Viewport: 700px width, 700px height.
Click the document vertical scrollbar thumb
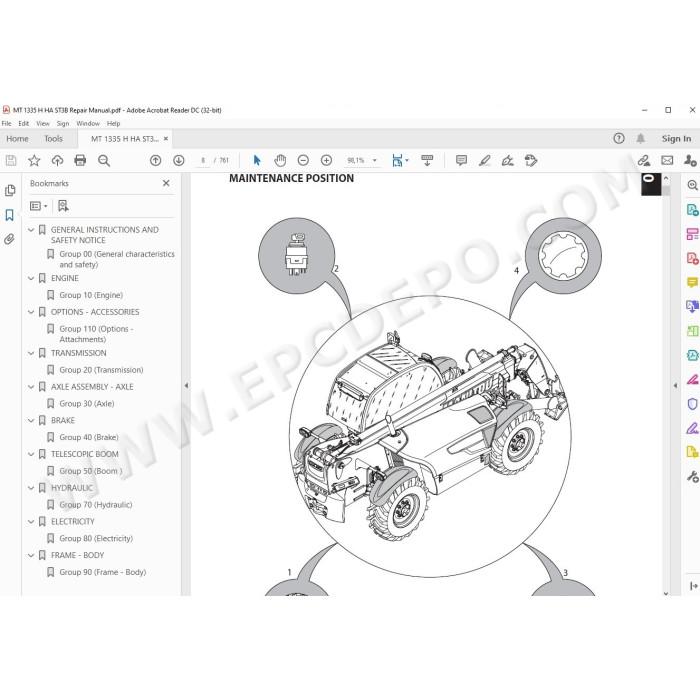click(x=666, y=191)
